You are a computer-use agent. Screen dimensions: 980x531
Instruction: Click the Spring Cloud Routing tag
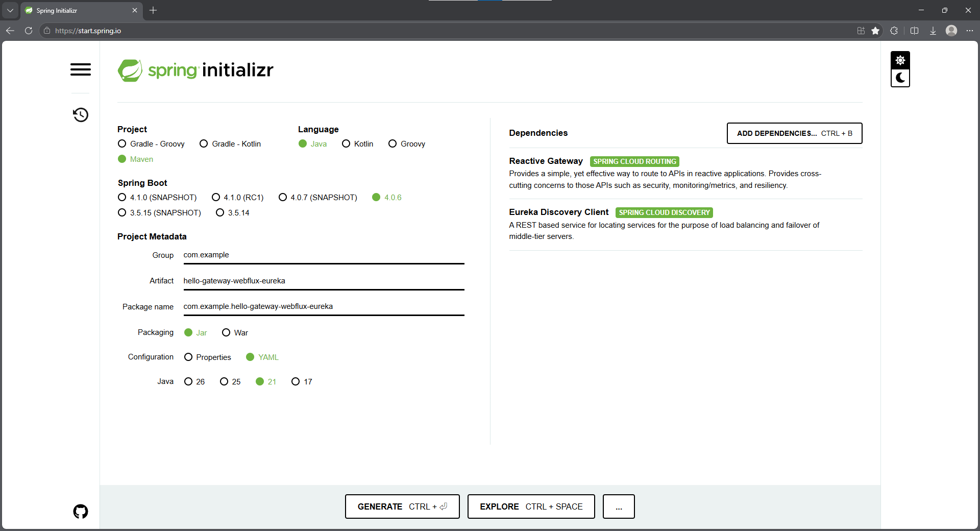point(634,161)
